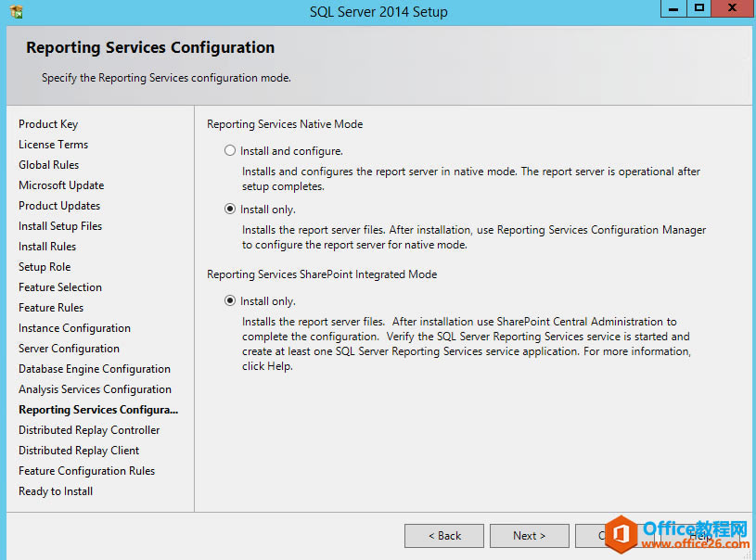Click 'Feature Selection' step in sidebar

click(60, 287)
